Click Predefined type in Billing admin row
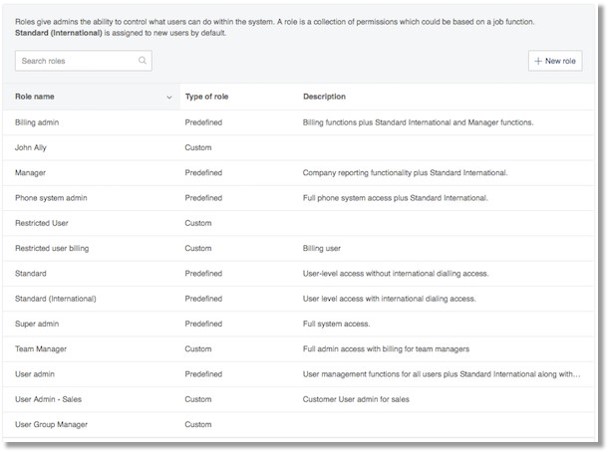This screenshot has height=453, width=609. tap(204, 122)
